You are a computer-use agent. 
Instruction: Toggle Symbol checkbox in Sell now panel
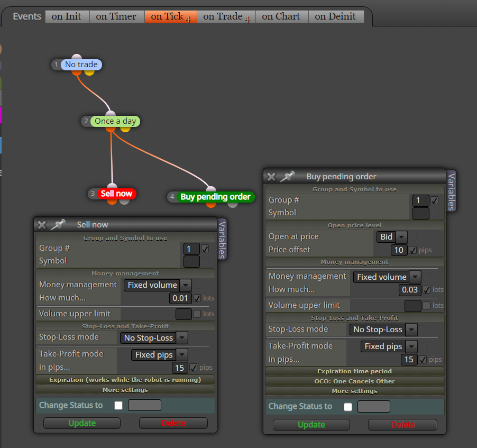coord(205,261)
